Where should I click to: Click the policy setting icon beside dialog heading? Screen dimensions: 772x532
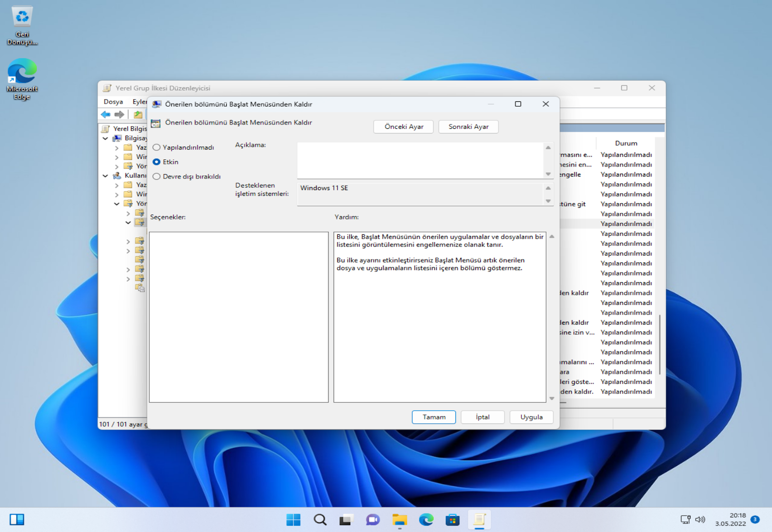click(x=155, y=123)
